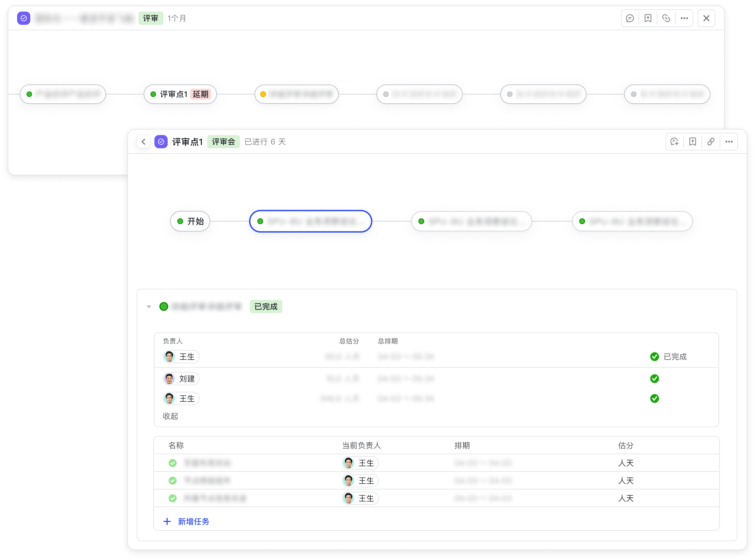Copy link icon in top panel header
This screenshot has width=755, height=560.
click(x=666, y=18)
